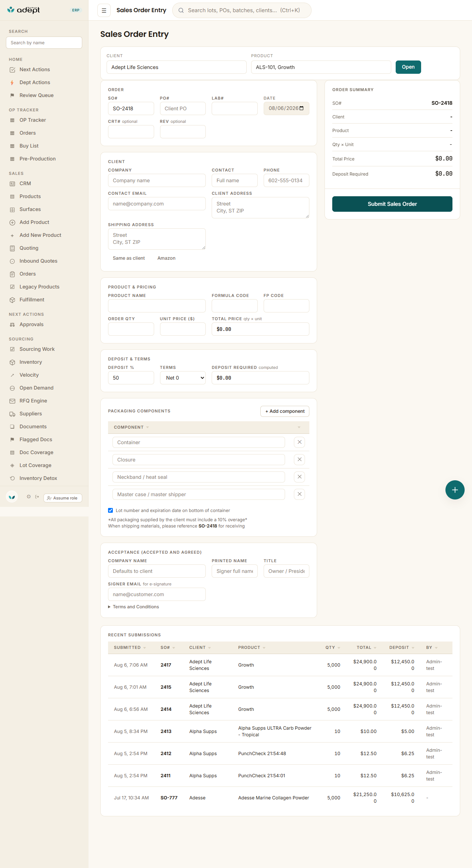472x868 pixels.
Task: Sort recent submissions by Qty column
Action: (333, 647)
